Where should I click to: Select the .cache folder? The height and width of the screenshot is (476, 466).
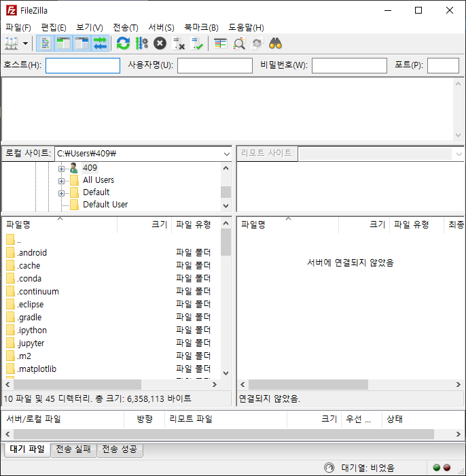(23, 266)
